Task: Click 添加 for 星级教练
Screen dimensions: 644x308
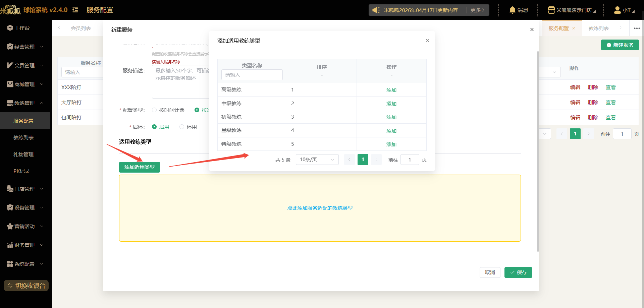Action: [391, 131]
